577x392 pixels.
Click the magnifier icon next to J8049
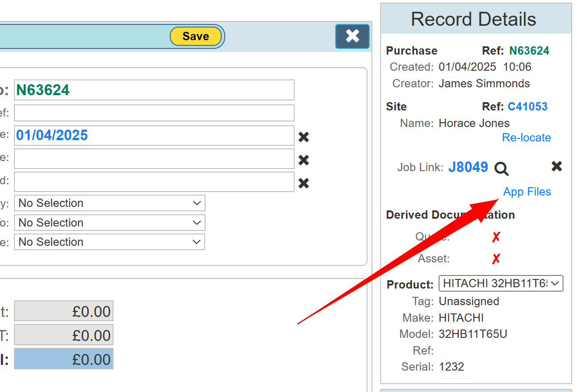501,168
